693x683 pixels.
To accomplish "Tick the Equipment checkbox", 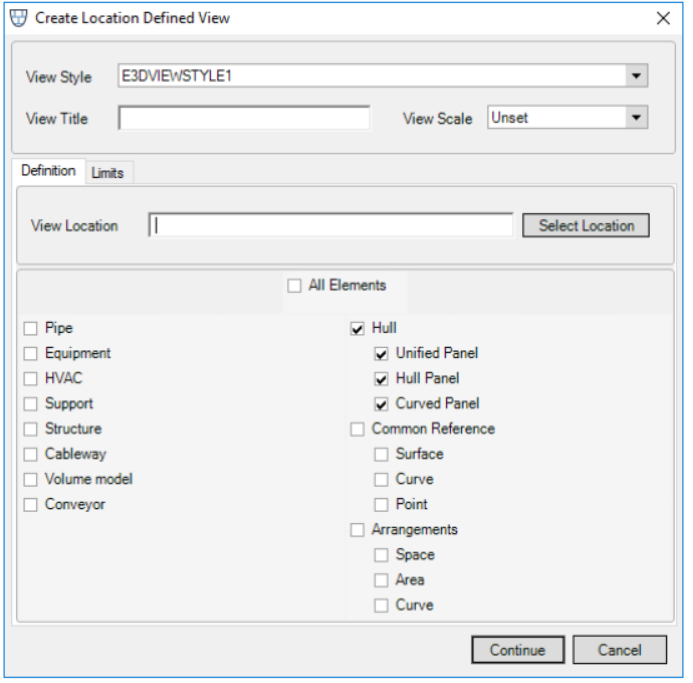I will 31,353.
